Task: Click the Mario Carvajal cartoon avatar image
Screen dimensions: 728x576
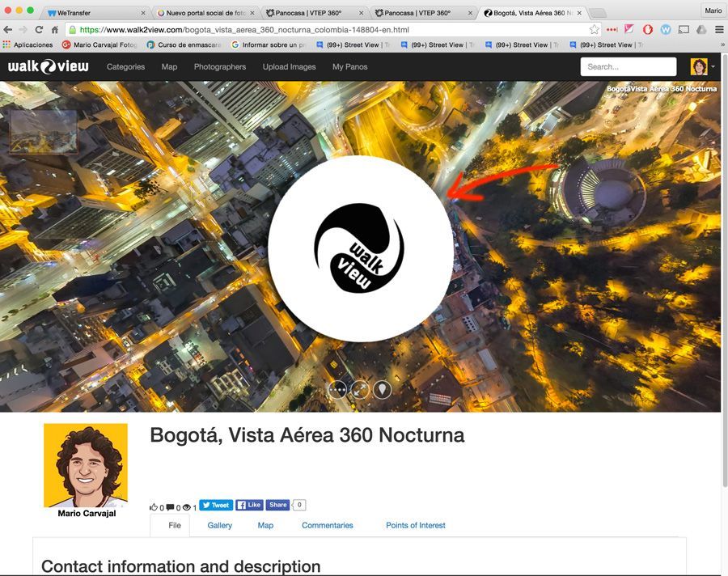Action: click(86, 465)
